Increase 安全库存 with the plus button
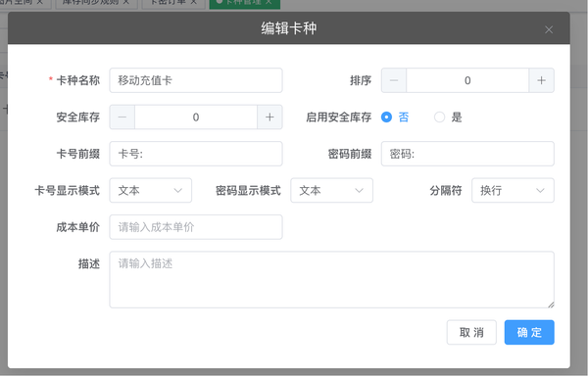 pos(269,117)
